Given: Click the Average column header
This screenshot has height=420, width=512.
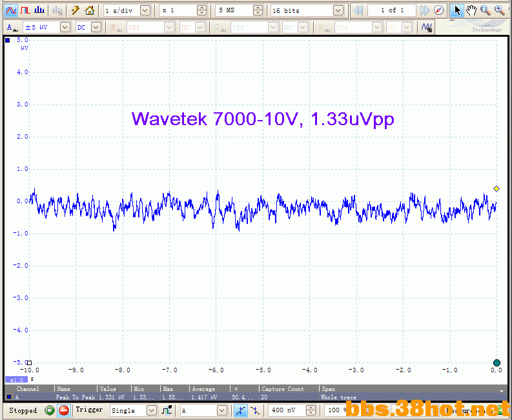Looking at the screenshot, I should [203, 388].
